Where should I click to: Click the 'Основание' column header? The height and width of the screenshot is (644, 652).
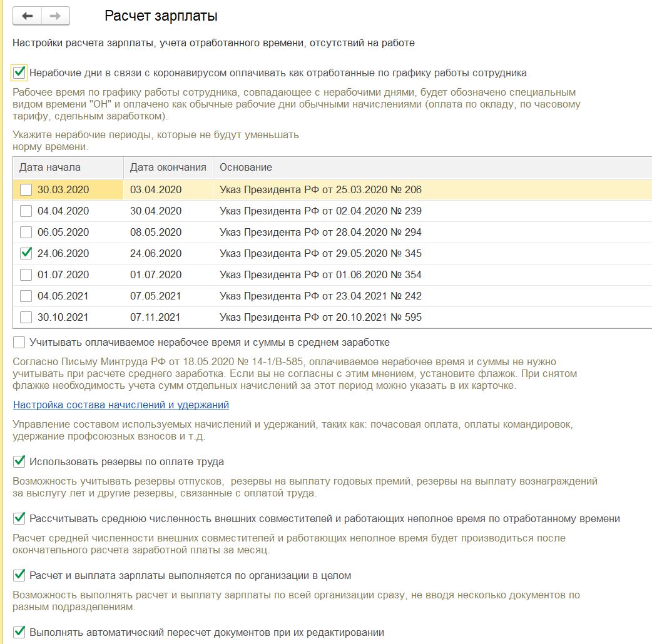[245, 168]
